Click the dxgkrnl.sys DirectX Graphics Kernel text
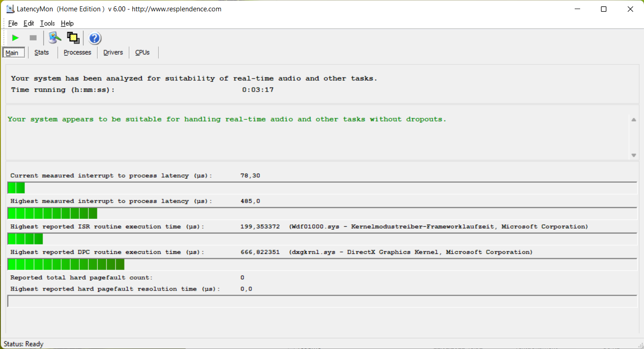This screenshot has height=349, width=644. (410, 252)
